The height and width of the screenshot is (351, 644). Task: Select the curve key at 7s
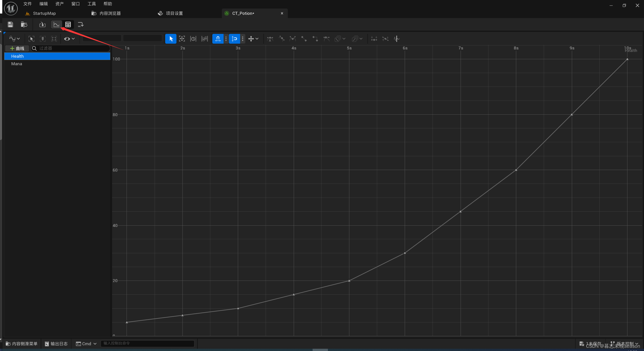461,212
